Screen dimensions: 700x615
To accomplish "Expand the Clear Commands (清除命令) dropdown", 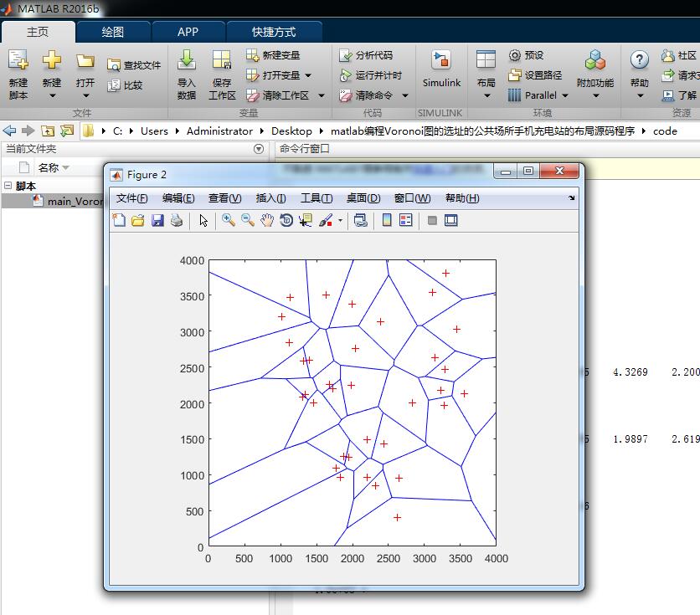I will 405,95.
